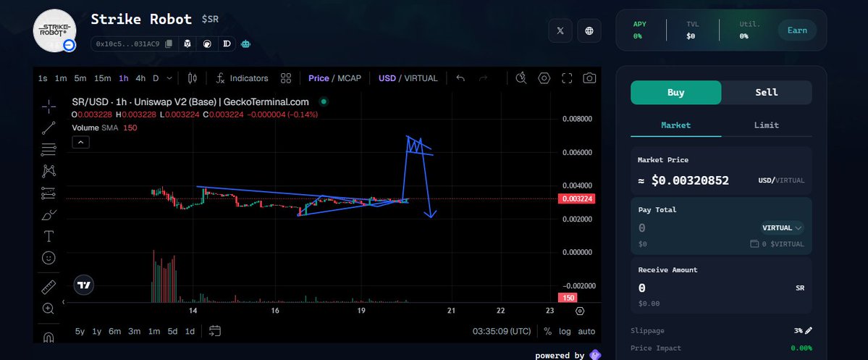Image resolution: width=868 pixels, height=360 pixels.
Task: Toggle auto scale mode
Action: pos(586,331)
